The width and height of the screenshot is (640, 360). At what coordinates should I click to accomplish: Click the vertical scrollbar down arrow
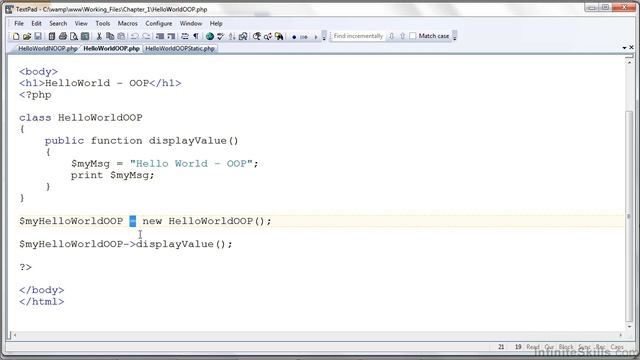point(629,327)
